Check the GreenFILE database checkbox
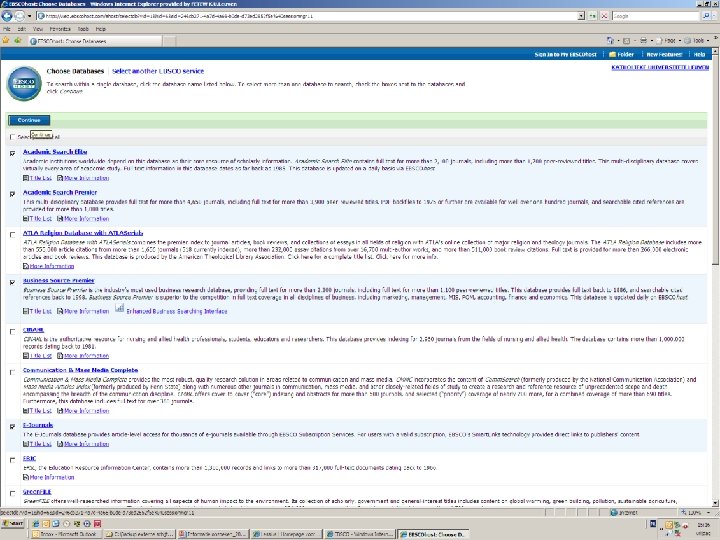 [x=12, y=494]
